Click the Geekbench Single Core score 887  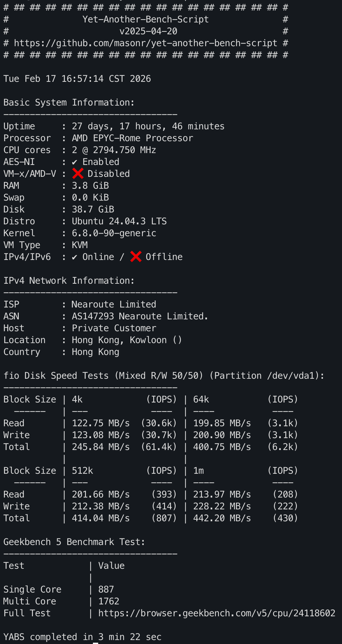106,589
